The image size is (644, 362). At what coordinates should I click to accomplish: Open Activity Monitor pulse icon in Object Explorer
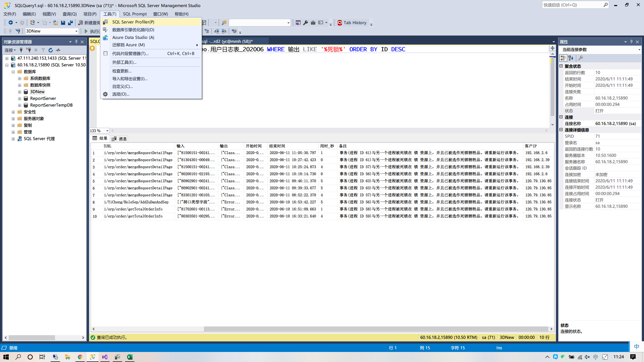[x=58, y=50]
